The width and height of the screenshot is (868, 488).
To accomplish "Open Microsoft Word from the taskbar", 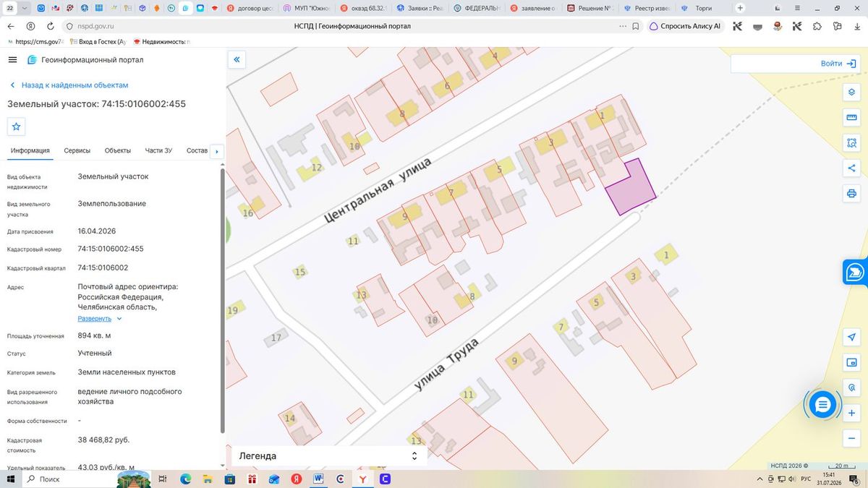I will coord(318,479).
